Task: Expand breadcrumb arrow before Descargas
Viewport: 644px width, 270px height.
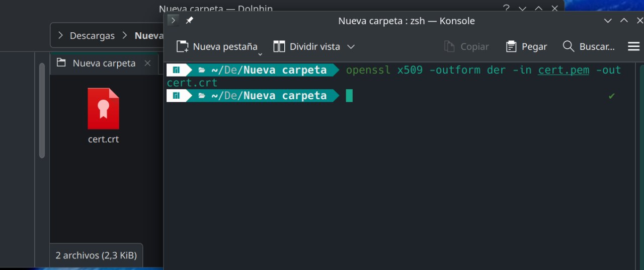Action: click(x=61, y=36)
